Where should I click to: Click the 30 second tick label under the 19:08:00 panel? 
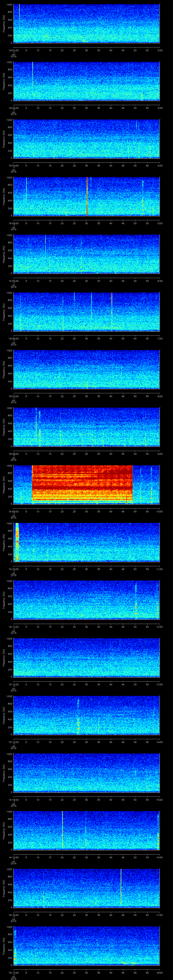click(x=87, y=454)
